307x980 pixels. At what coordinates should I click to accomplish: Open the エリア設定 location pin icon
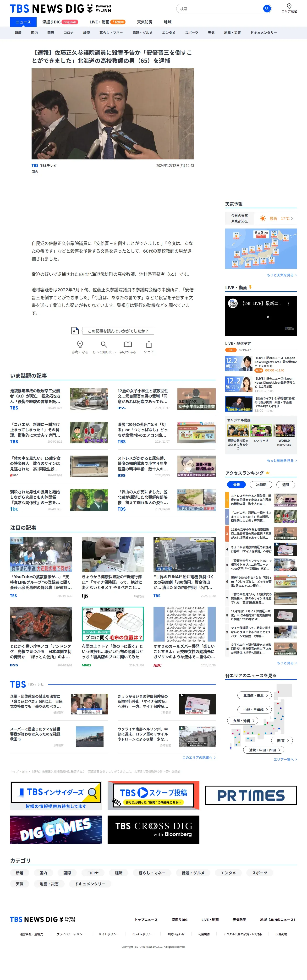click(x=289, y=6)
